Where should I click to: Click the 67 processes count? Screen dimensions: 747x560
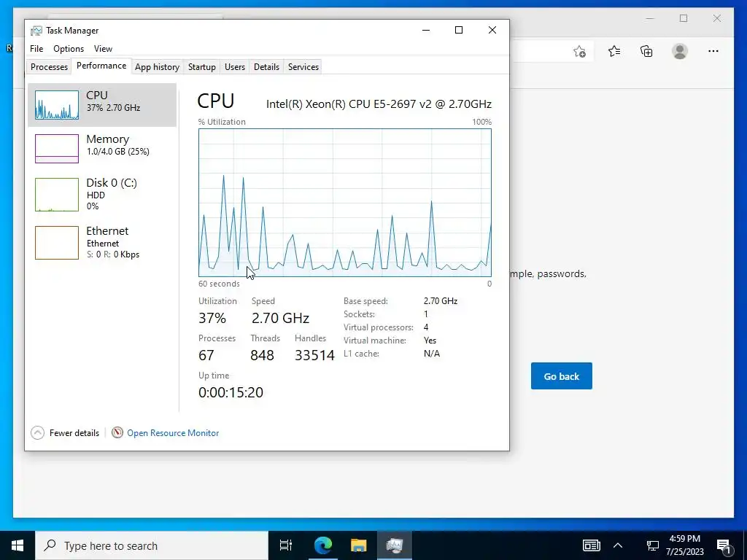click(206, 355)
